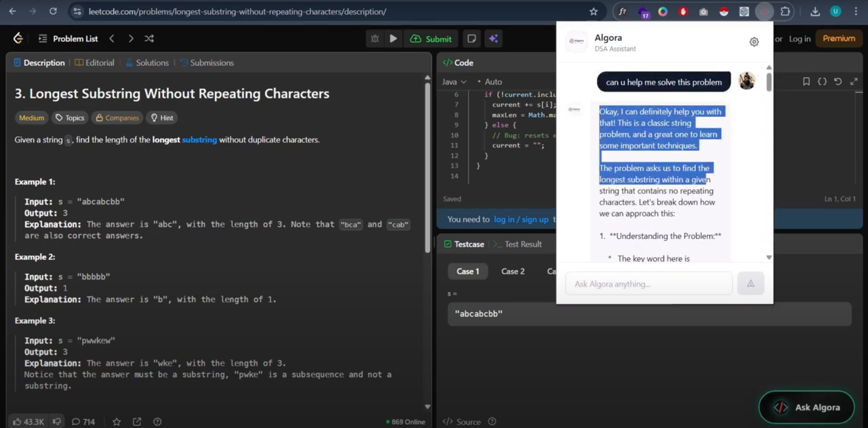The width and height of the screenshot is (868, 428).
Task: Click the s input field with "abcabcbb"
Action: 649,314
